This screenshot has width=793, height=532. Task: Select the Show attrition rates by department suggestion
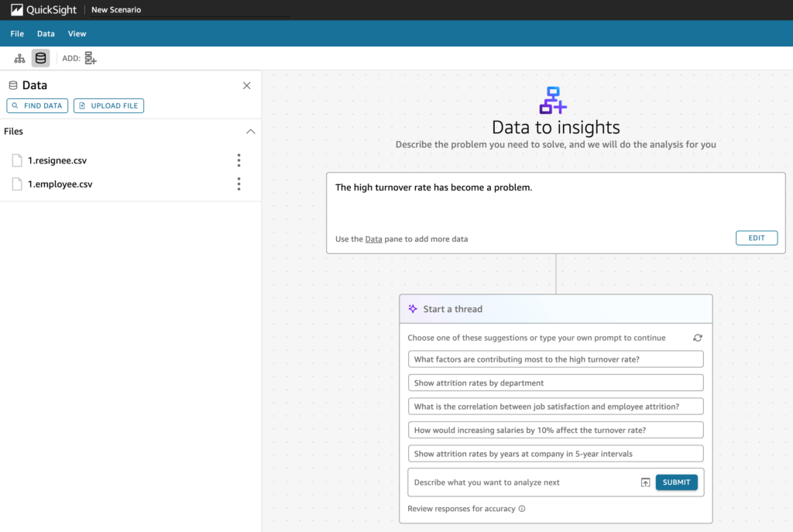555,382
